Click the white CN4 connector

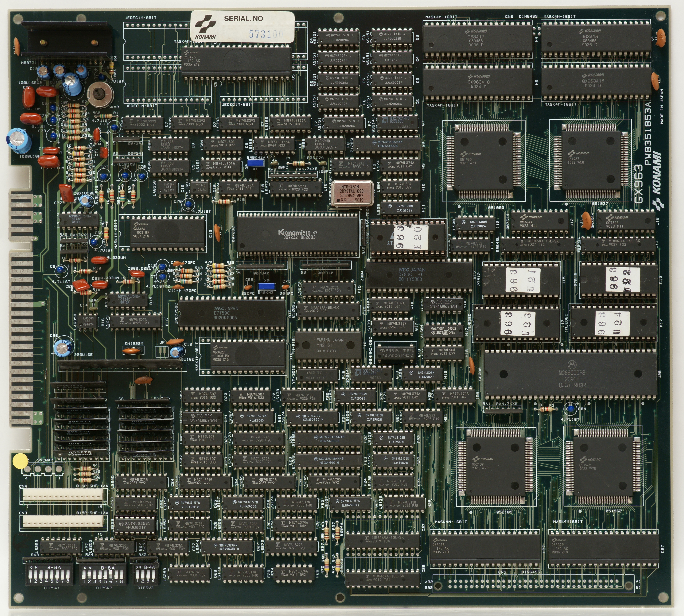click(62, 495)
